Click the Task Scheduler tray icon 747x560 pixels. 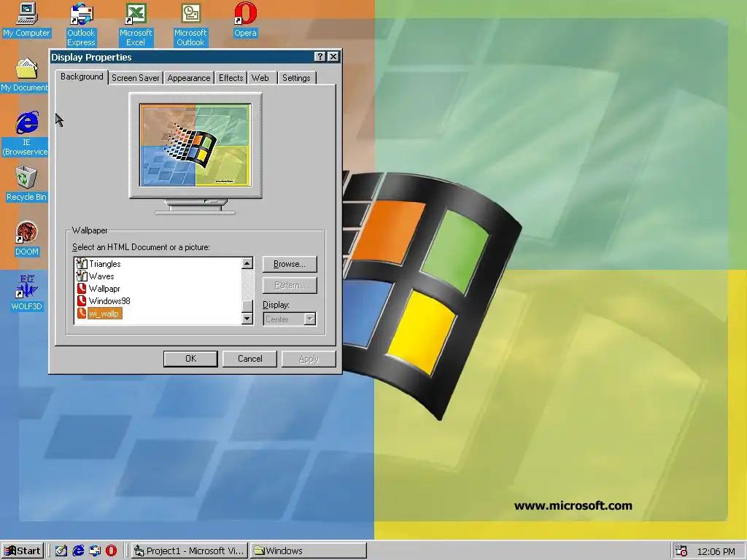click(x=681, y=551)
